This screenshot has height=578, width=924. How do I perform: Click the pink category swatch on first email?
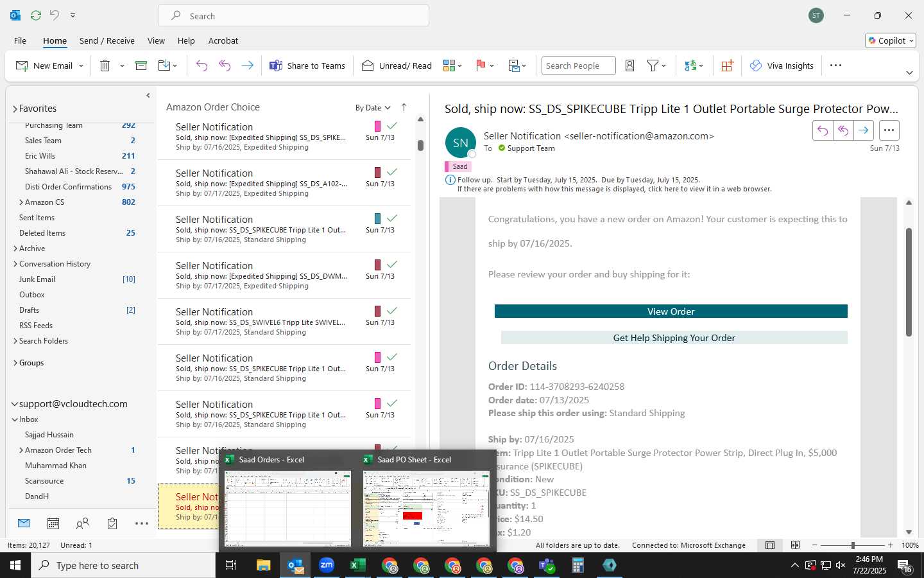pos(377,126)
